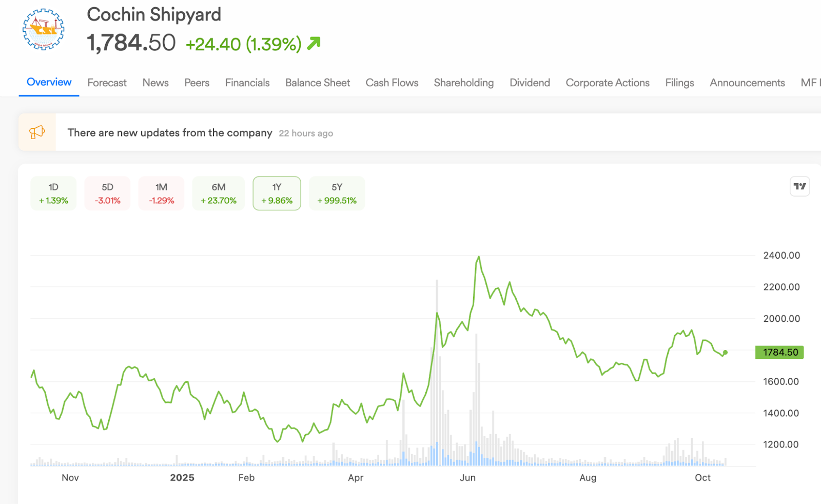
Task: Click the 1600.00 y-axis label
Action: point(781,381)
